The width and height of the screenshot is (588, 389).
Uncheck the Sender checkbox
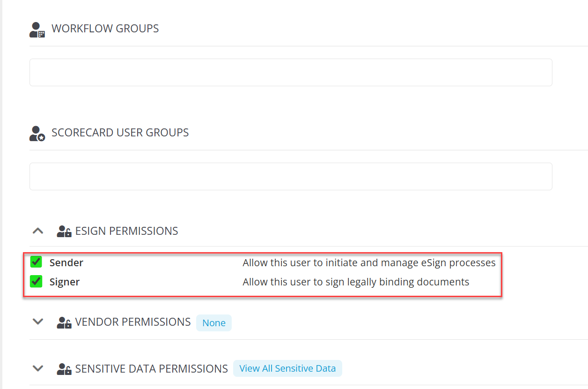click(36, 262)
